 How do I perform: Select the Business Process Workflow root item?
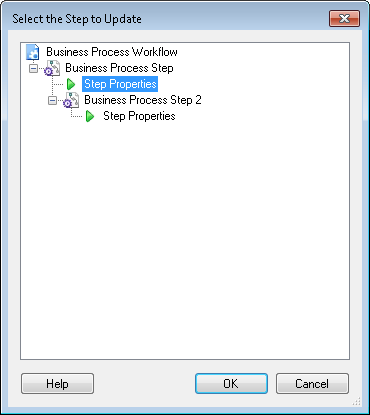click(112, 52)
